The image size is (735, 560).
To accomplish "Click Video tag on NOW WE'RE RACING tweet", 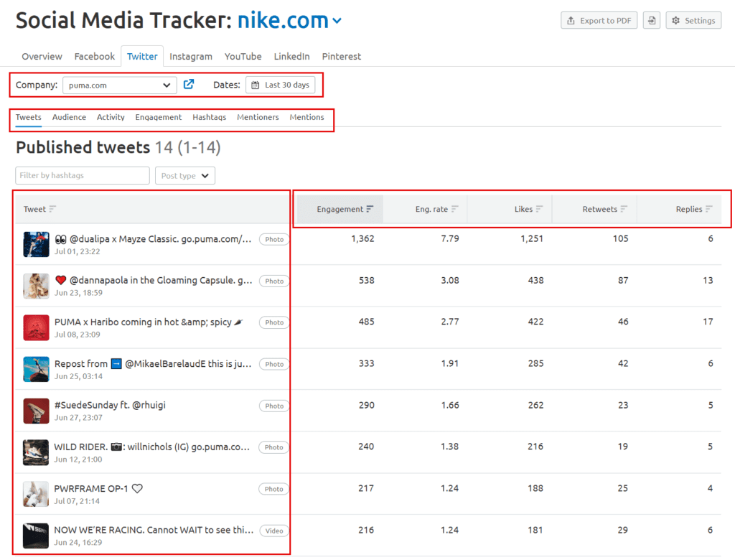I will 274,531.
